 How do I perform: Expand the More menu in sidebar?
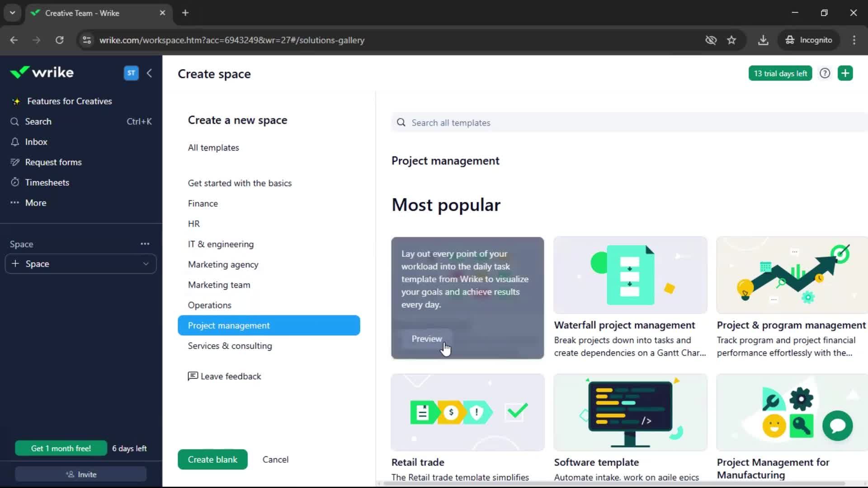pyautogui.click(x=36, y=203)
